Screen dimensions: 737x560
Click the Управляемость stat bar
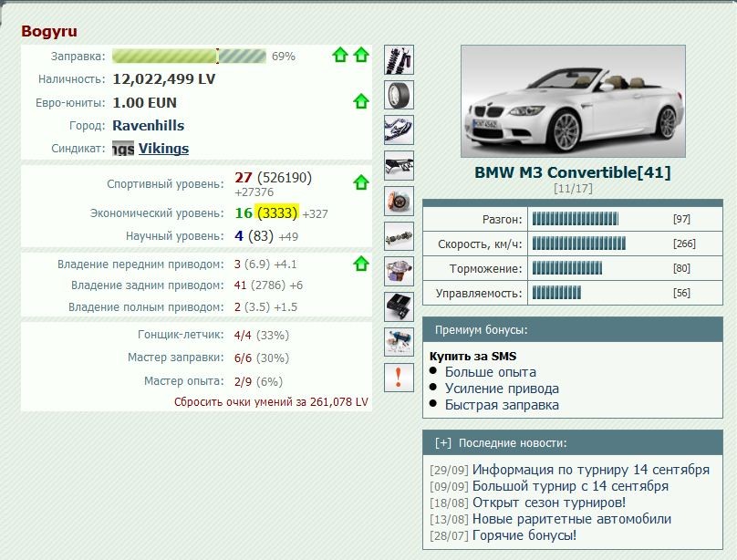coord(556,293)
